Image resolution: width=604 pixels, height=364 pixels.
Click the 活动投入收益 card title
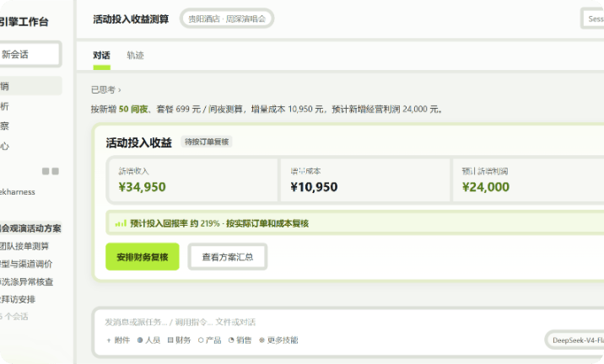138,142
